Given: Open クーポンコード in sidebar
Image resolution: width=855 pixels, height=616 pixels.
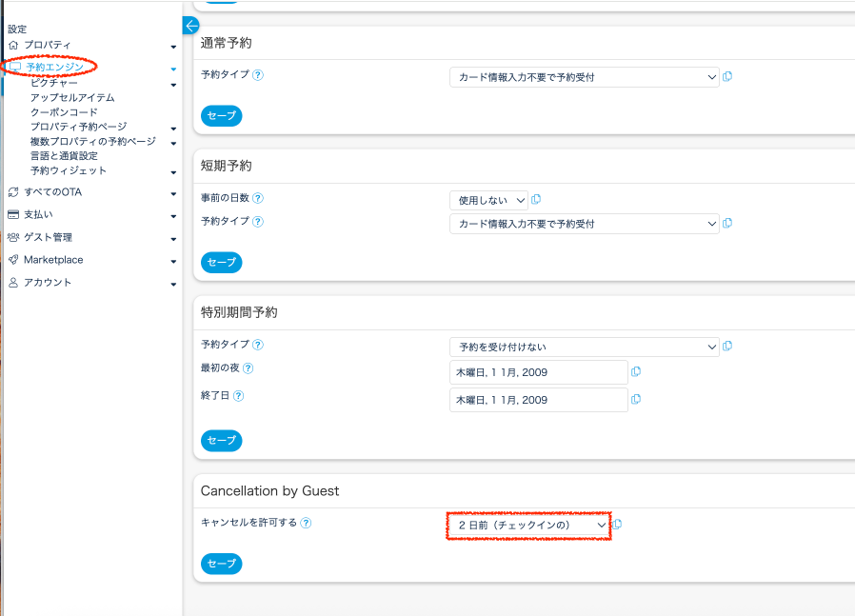Looking at the screenshot, I should tap(64, 112).
